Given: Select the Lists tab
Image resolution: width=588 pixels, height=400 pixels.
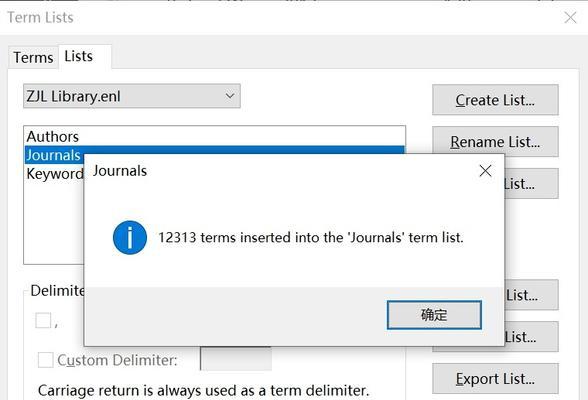Looking at the screenshot, I should point(78,56).
